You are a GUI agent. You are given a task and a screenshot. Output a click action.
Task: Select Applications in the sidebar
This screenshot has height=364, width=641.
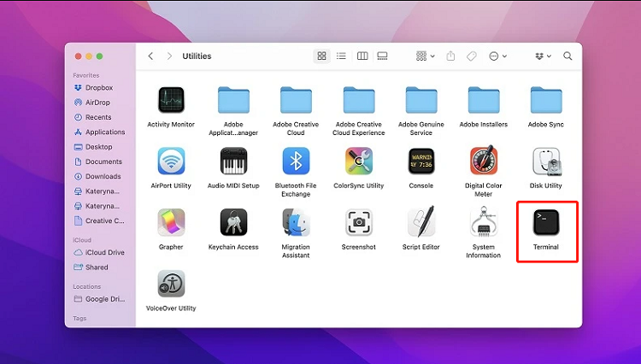(x=104, y=132)
